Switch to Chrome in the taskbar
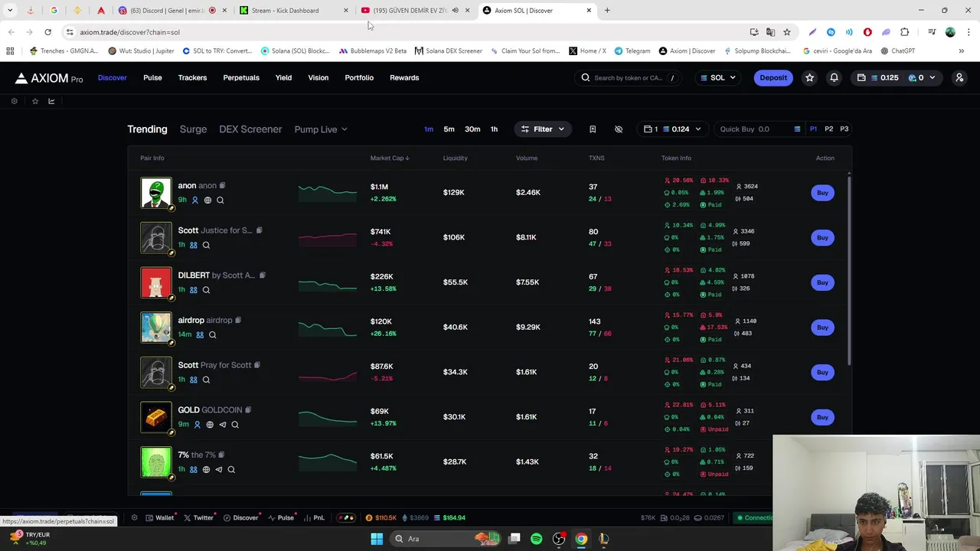 pos(581,539)
